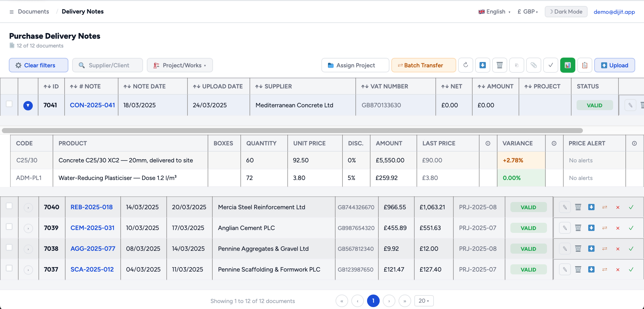
Task: Transfer row 7038 with orange arrows icon
Action: click(605, 249)
